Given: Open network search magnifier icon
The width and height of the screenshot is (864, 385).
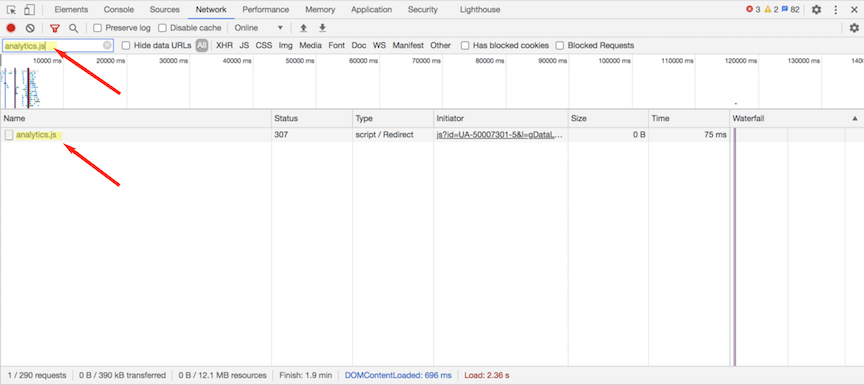Looking at the screenshot, I should pos(73,28).
